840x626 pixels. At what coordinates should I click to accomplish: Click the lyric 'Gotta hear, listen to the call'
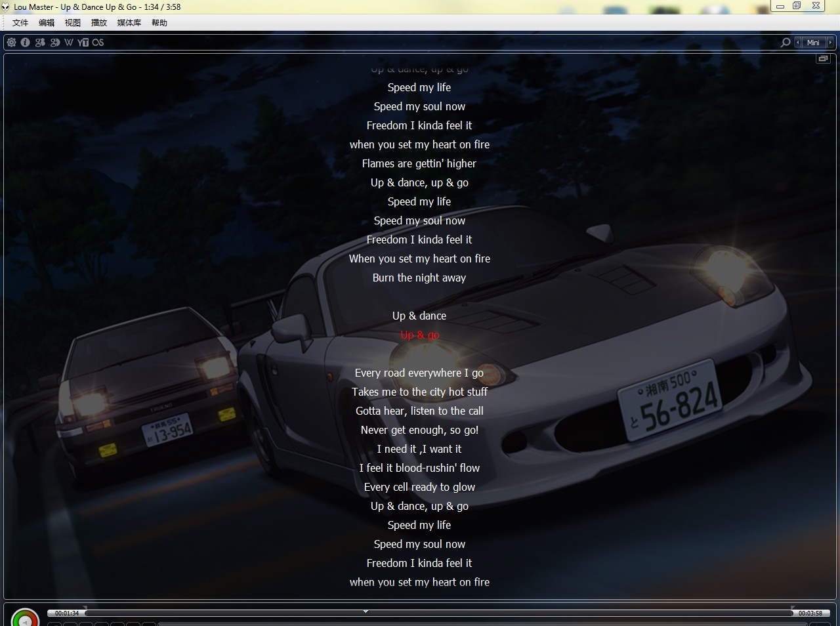(419, 411)
